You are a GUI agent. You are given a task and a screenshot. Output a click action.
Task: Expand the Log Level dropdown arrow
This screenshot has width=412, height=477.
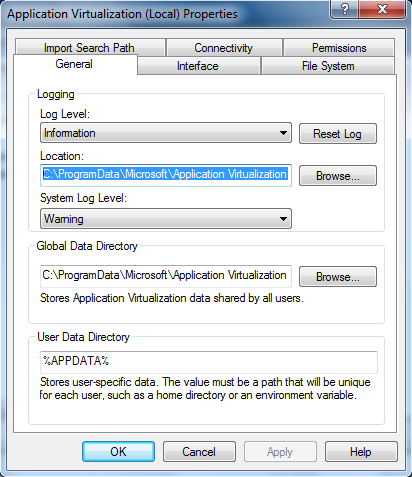283,133
